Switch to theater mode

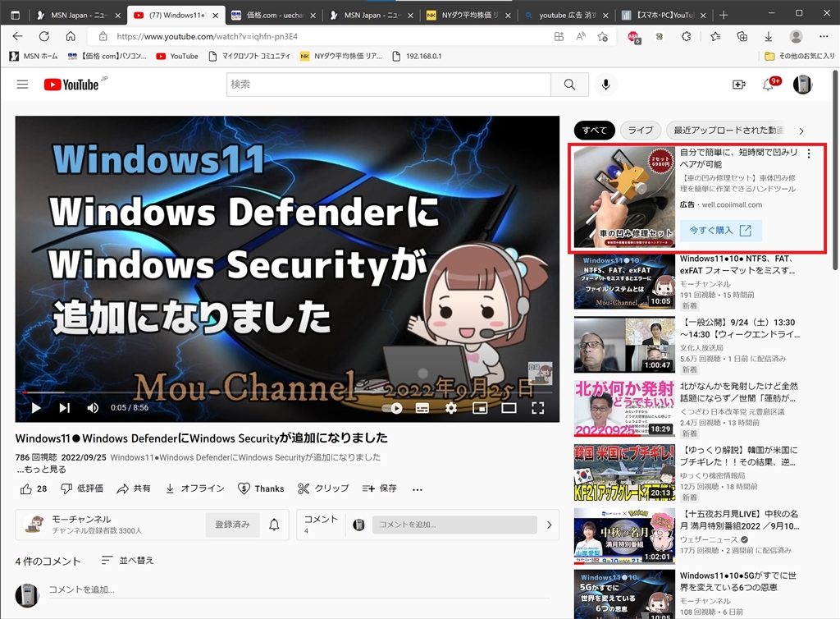(509, 408)
